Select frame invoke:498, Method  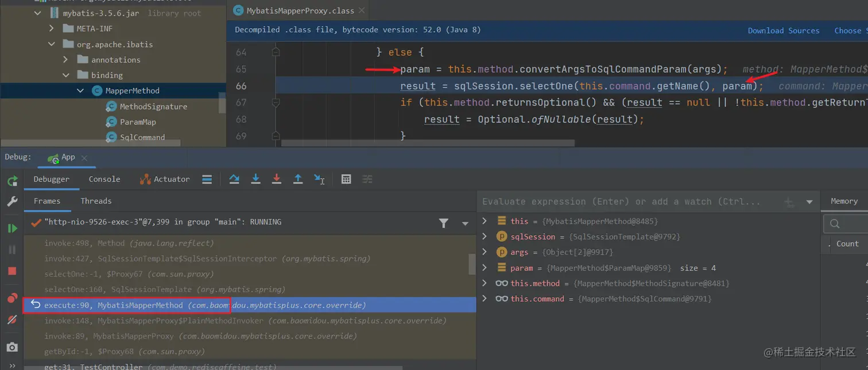pos(250,243)
